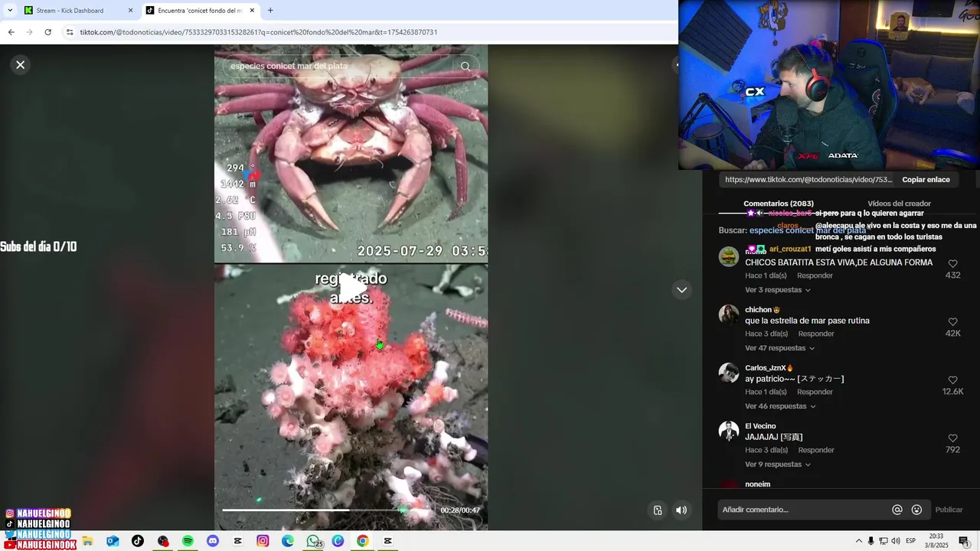
Task: Click the @ mention icon in comment box
Action: (897, 510)
